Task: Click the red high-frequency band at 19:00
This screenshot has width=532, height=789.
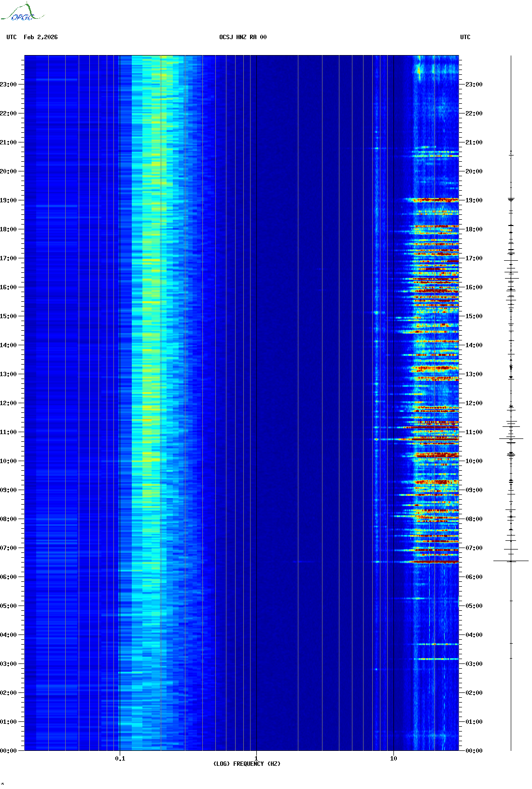Action: 434,200
